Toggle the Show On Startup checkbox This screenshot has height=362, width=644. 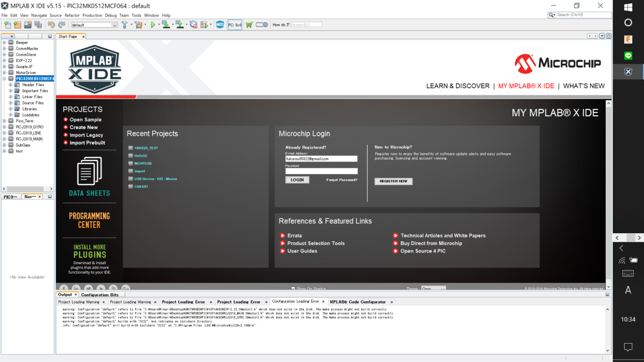click(x=293, y=289)
